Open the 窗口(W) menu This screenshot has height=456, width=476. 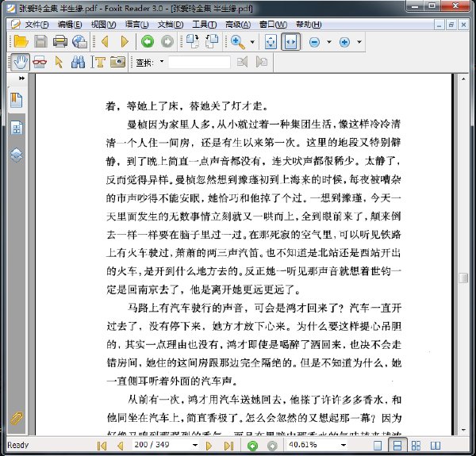(273, 25)
